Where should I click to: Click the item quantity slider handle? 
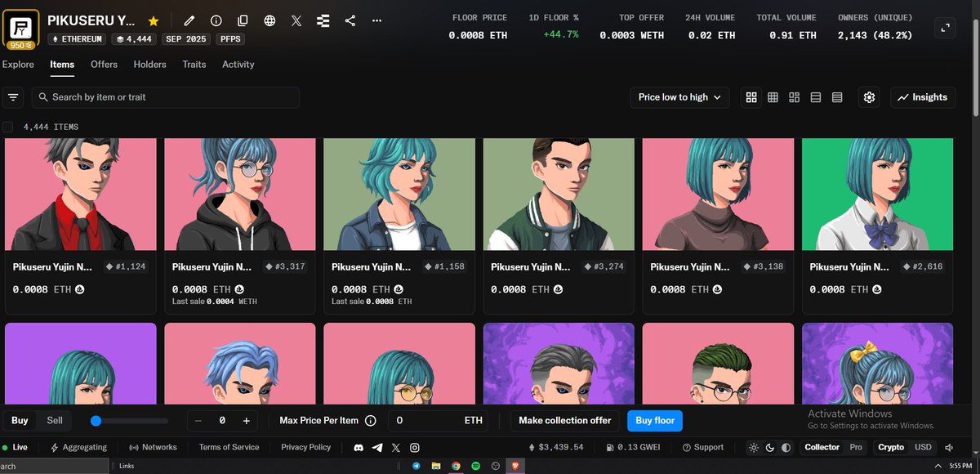pos(96,421)
